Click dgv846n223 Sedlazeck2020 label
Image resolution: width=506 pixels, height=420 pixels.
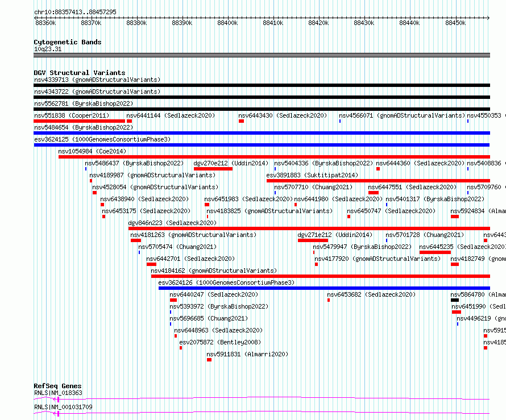coord(172,223)
